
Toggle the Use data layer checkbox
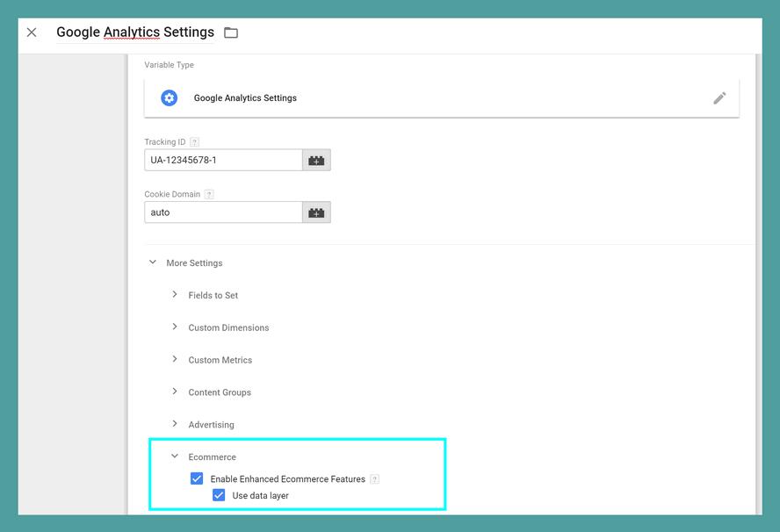coord(219,496)
